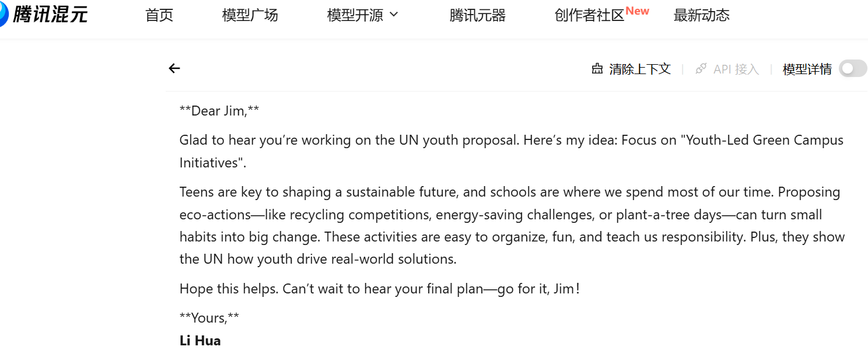Click the paragraph starting with Teens are key
The height and width of the screenshot is (357, 868).
point(512,225)
